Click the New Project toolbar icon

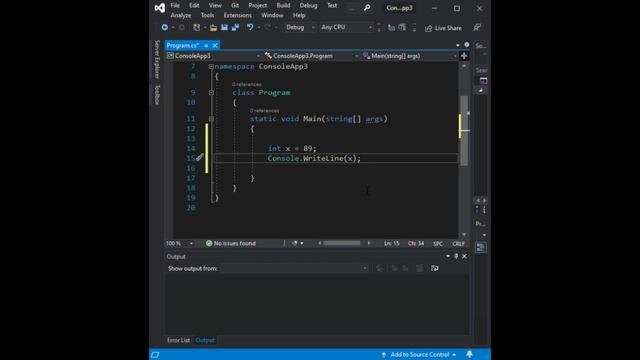197,27
